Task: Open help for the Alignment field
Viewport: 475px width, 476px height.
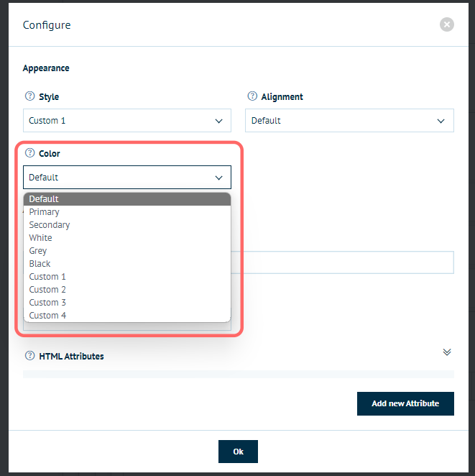Action: [252, 96]
